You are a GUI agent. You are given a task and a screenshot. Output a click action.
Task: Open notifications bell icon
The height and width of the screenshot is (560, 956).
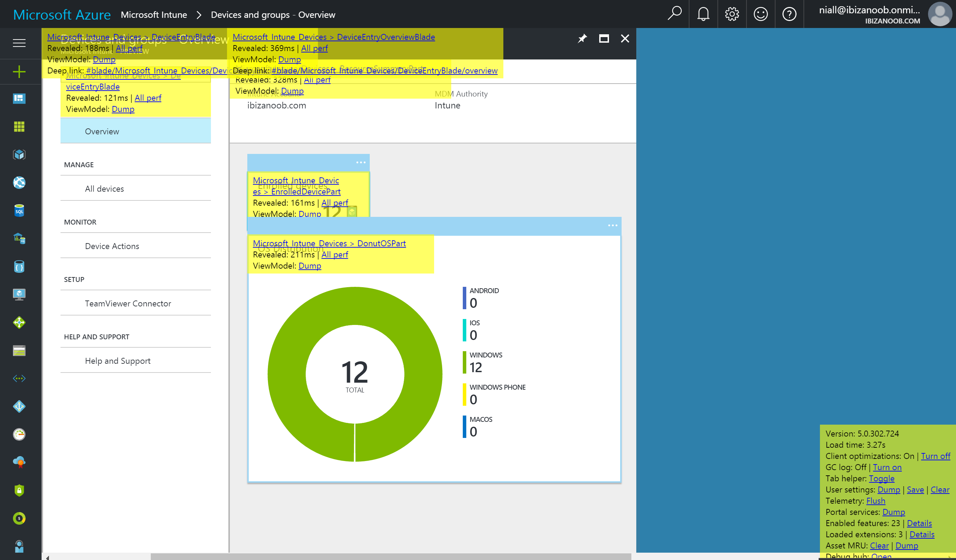703,14
